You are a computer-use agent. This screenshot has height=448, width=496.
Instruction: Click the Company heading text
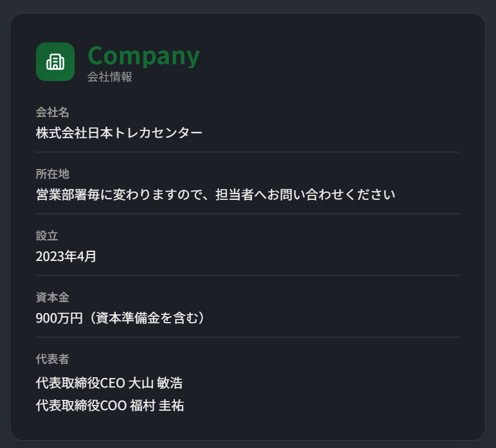click(143, 56)
